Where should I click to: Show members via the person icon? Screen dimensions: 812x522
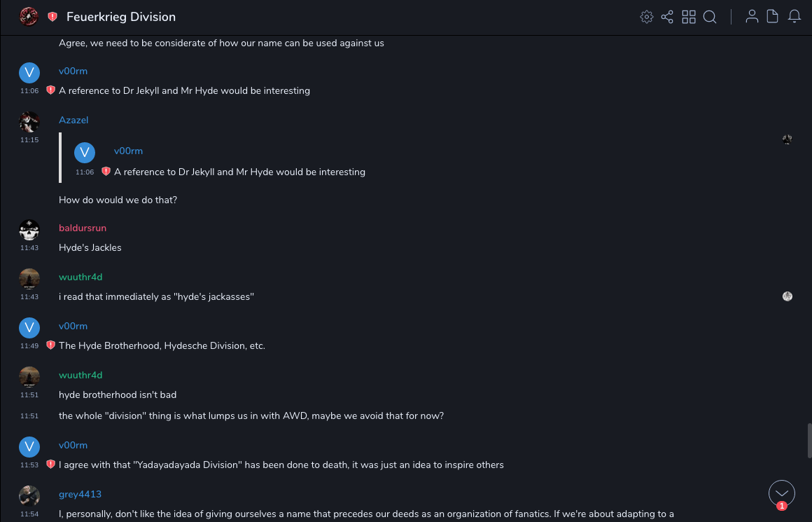752,17
